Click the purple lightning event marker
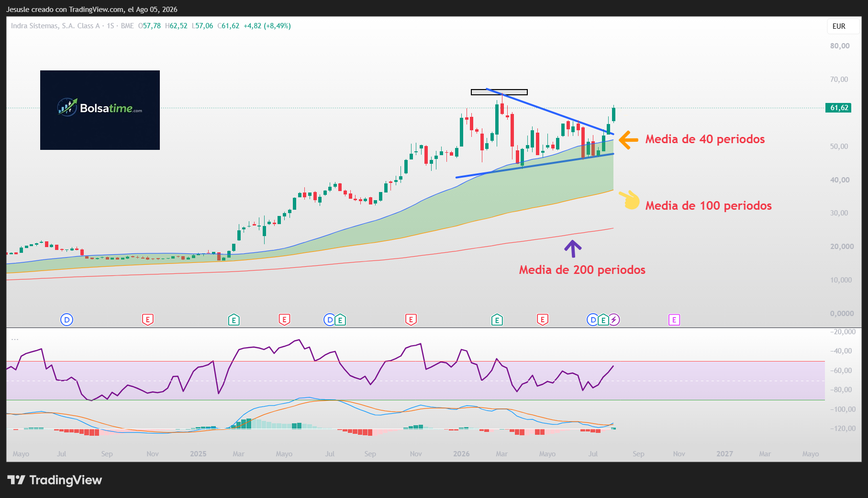The width and height of the screenshot is (868, 498). tap(614, 320)
